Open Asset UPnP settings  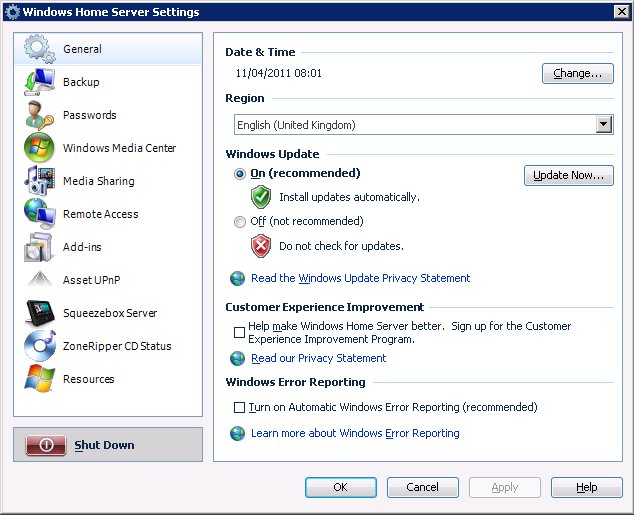108,280
